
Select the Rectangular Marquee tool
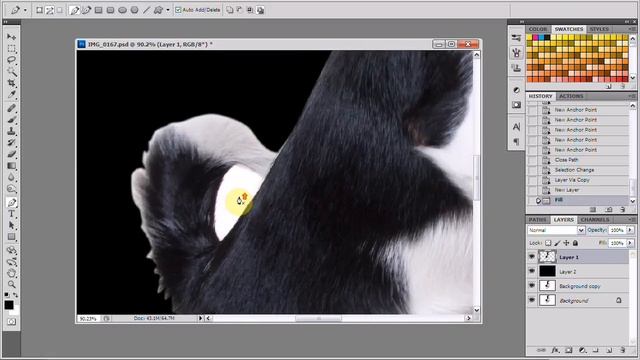[x=11, y=49]
